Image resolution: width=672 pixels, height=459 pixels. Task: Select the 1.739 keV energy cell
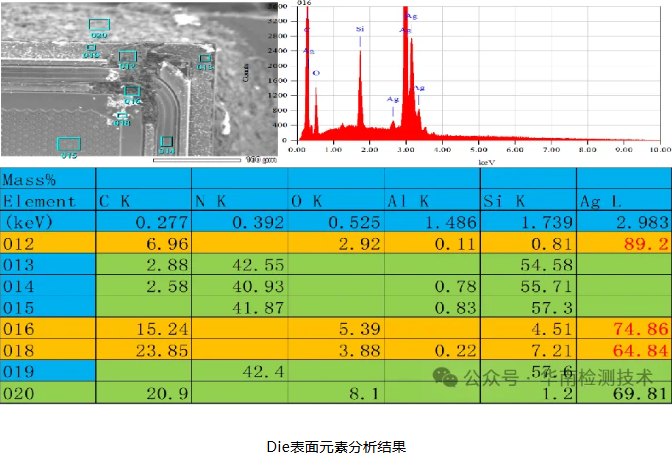point(529,222)
